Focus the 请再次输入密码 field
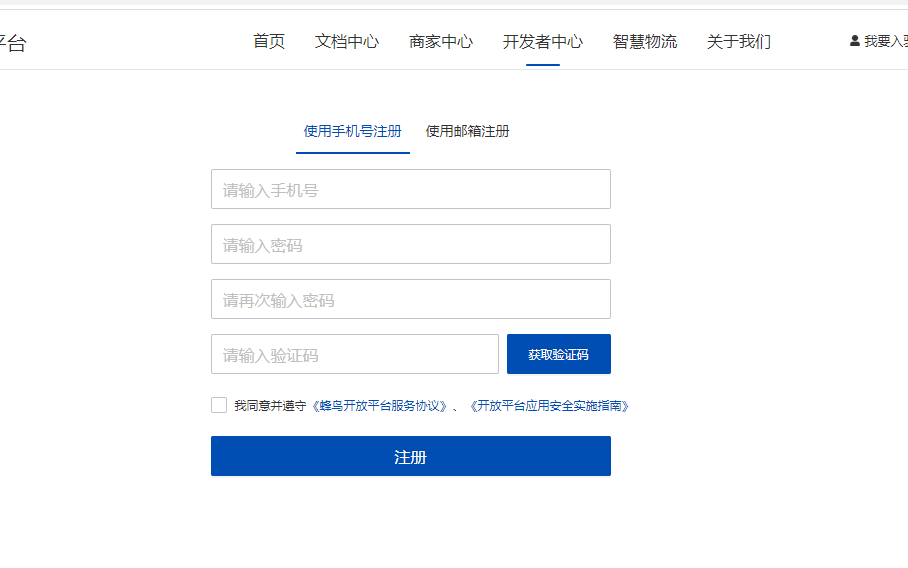The image size is (908, 568). pyautogui.click(x=411, y=299)
